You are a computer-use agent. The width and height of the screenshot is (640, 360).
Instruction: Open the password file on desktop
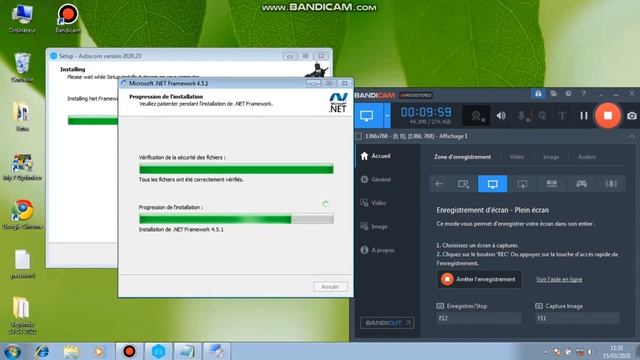22,264
